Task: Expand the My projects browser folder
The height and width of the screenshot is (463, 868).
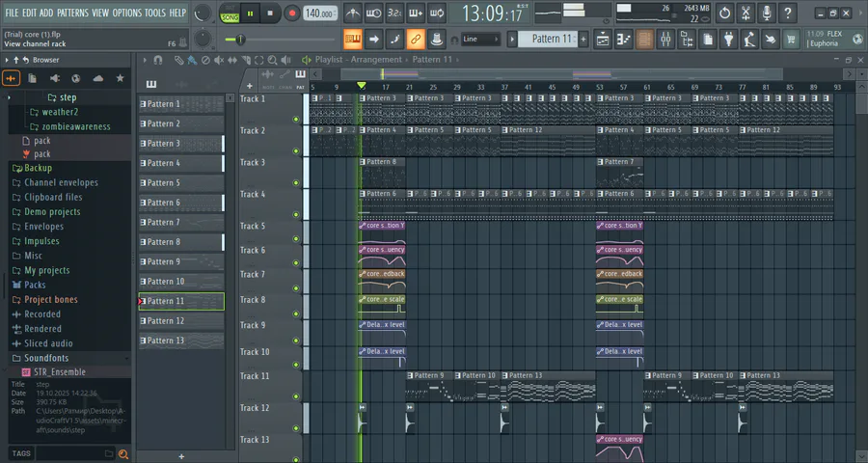Action: click(x=47, y=270)
